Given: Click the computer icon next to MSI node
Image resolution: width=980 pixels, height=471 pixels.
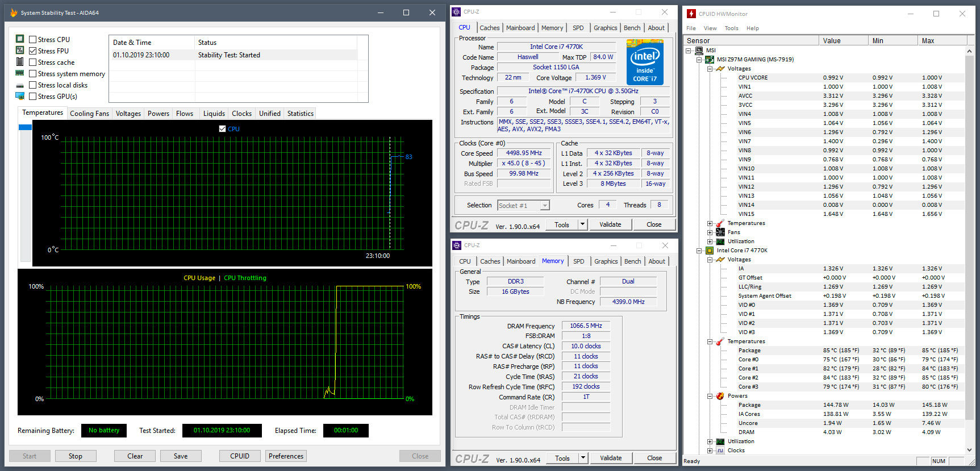Looking at the screenshot, I should (x=699, y=50).
